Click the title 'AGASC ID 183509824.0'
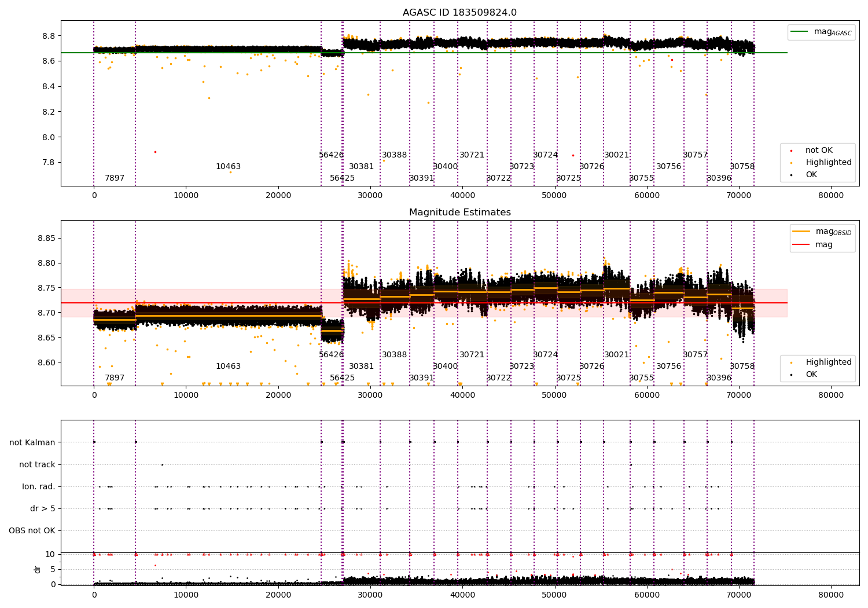The width and height of the screenshot is (868, 608). pyautogui.click(x=459, y=12)
